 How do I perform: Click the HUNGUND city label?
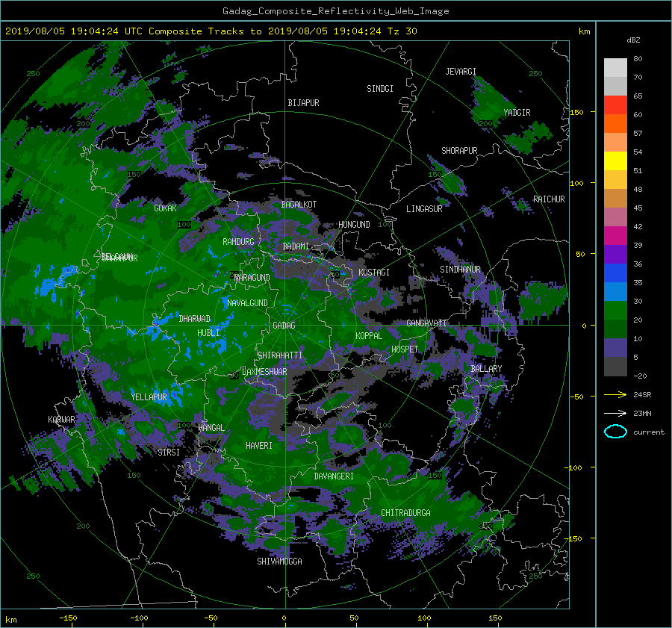click(354, 225)
